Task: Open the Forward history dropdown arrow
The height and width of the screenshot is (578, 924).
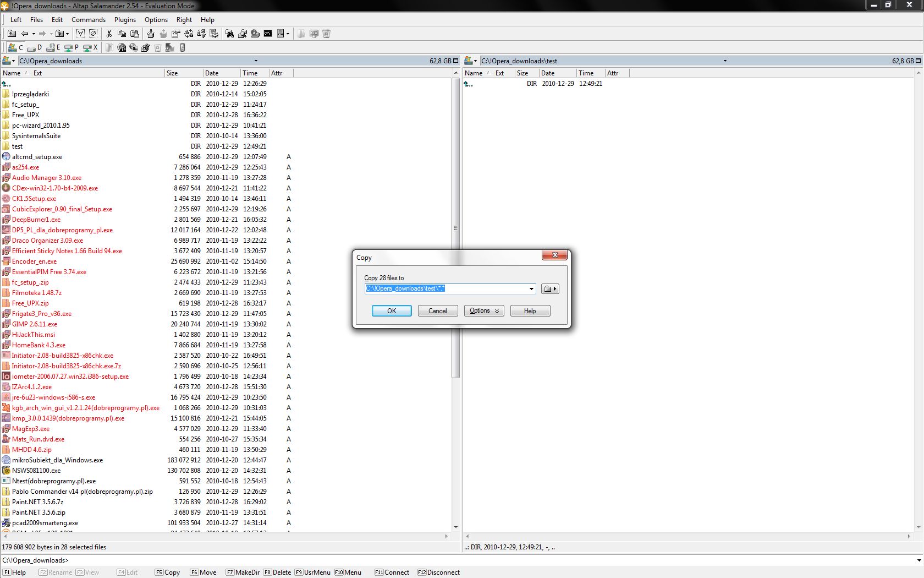Action: click(x=51, y=34)
